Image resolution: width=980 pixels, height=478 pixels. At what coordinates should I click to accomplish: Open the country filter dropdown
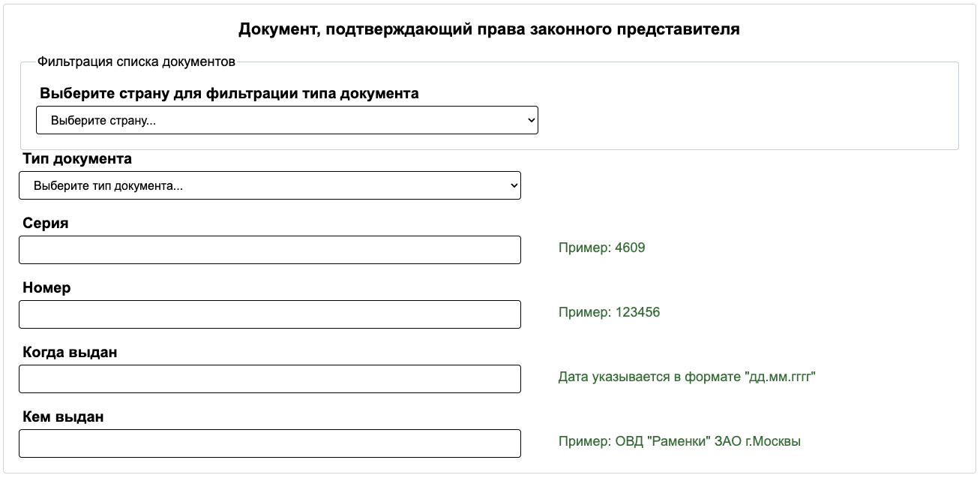[x=286, y=120]
